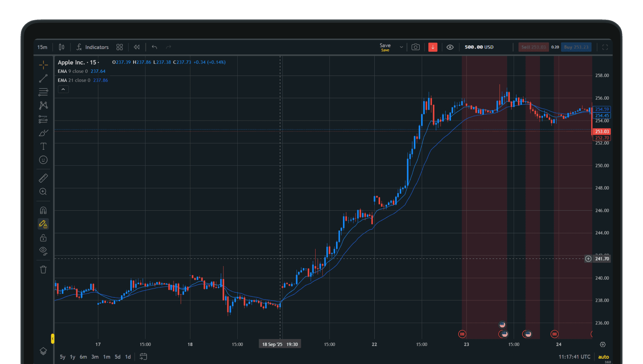643x364 pixels.
Task: Select the Text annotation tool
Action: click(x=43, y=146)
